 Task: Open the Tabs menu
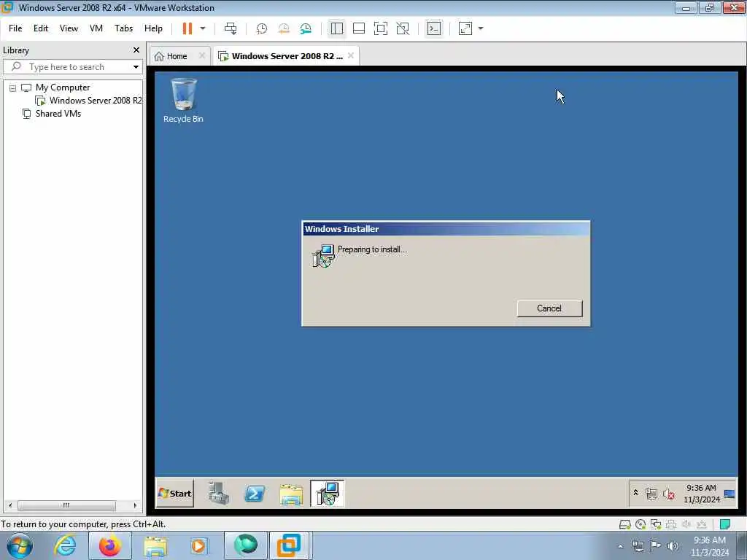pyautogui.click(x=123, y=28)
